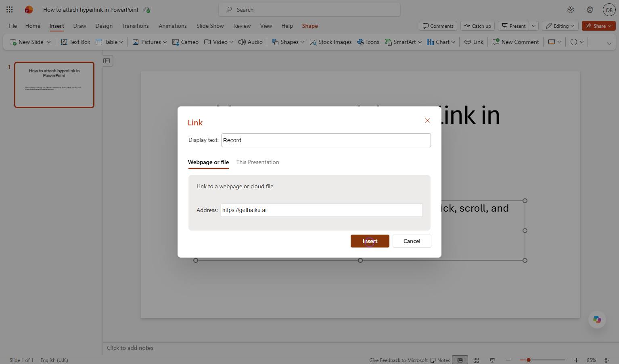Close the Link dialog with the X
The width and height of the screenshot is (619, 364).
point(427,121)
